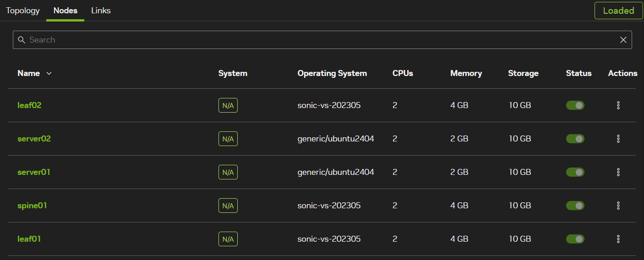The width and height of the screenshot is (644, 260).
Task: Open actions menu for server01
Action: 618,172
